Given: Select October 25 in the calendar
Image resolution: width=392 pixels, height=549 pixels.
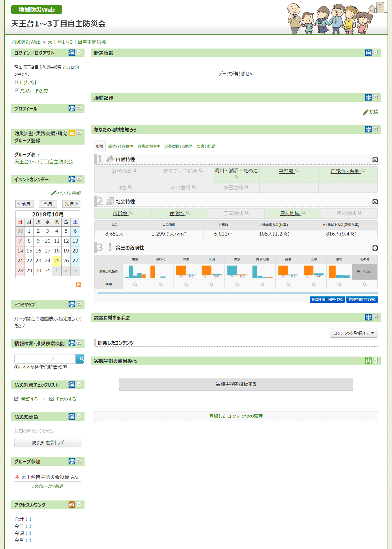Looking at the screenshot, I should click(x=57, y=261).
